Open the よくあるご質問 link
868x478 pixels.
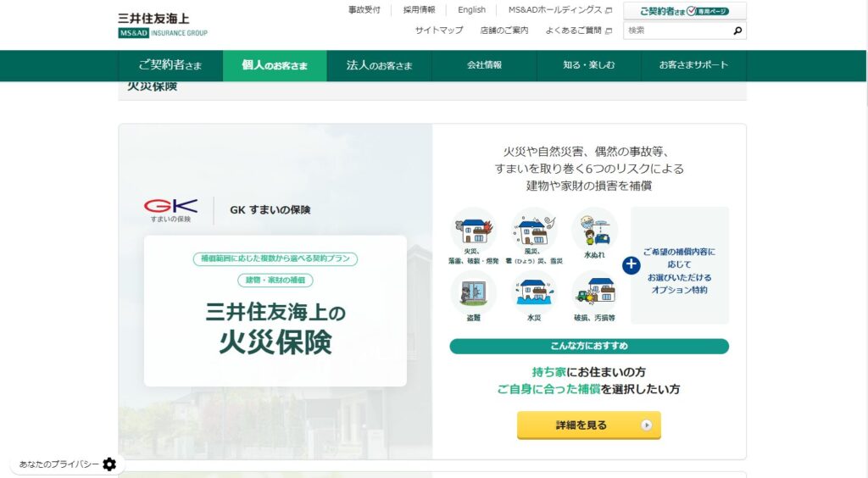coord(574,31)
